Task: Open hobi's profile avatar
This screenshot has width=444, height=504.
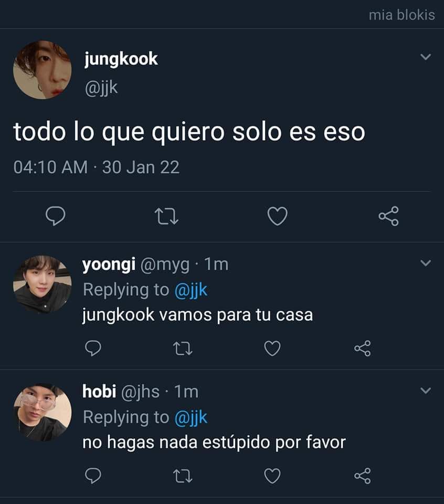Action: pyautogui.click(x=43, y=412)
